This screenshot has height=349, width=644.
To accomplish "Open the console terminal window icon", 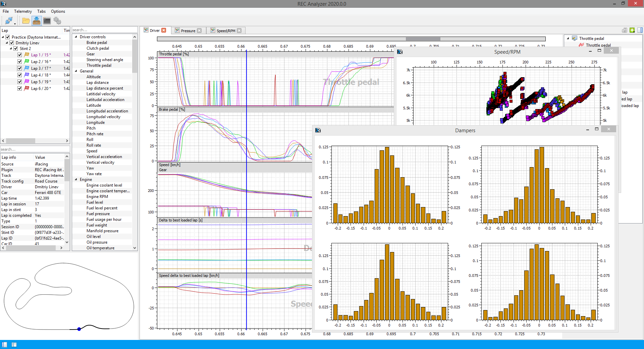I will coord(47,21).
